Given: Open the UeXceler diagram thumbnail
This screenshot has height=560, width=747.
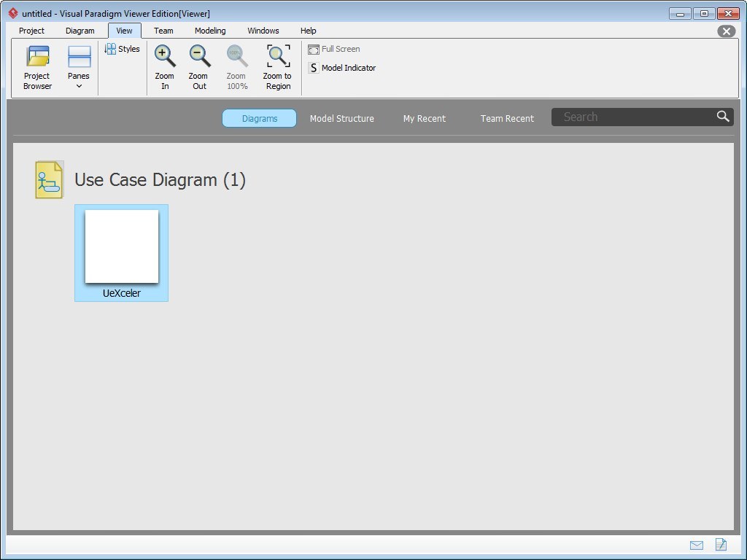Looking at the screenshot, I should [121, 246].
